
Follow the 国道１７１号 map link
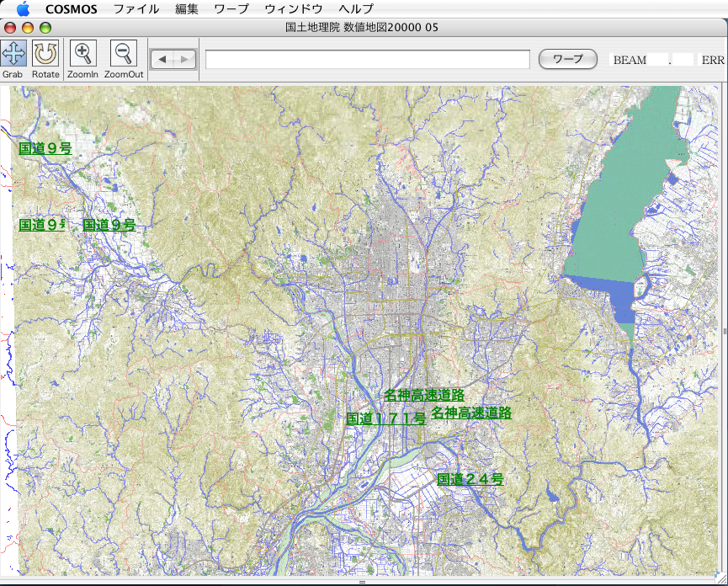tap(386, 418)
